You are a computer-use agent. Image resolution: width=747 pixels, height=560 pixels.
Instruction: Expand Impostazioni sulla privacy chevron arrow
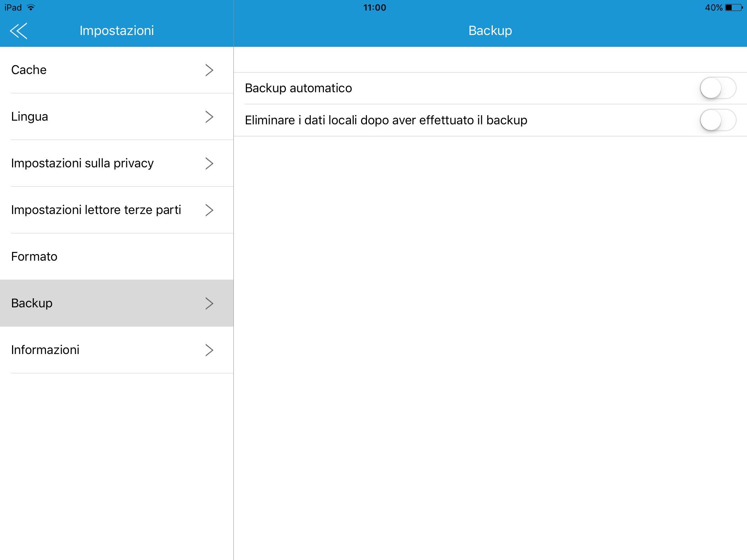(209, 163)
